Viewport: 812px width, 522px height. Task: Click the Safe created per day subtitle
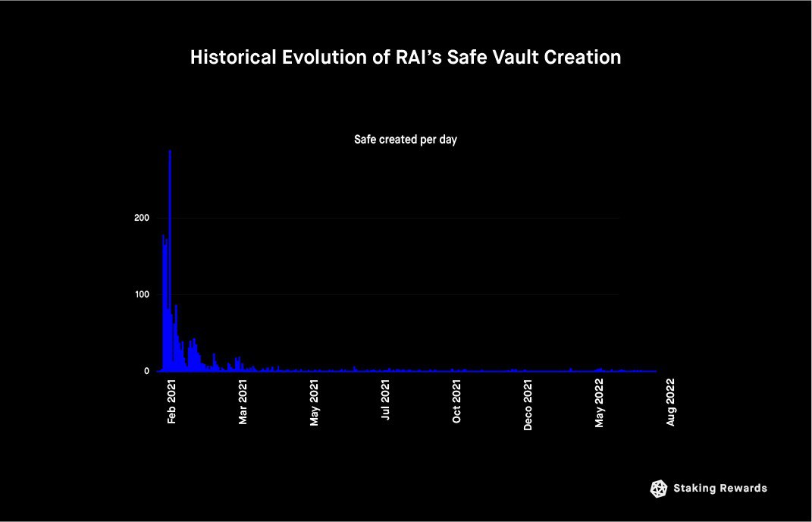pyautogui.click(x=406, y=140)
